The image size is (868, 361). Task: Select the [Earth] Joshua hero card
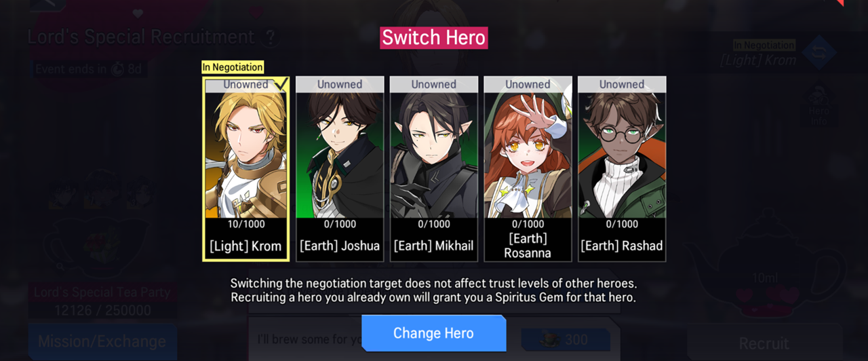(x=340, y=169)
